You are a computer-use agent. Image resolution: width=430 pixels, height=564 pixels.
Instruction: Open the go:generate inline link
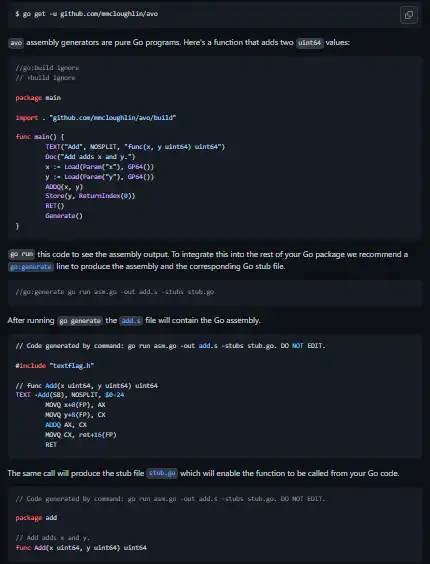pyautogui.click(x=31, y=267)
